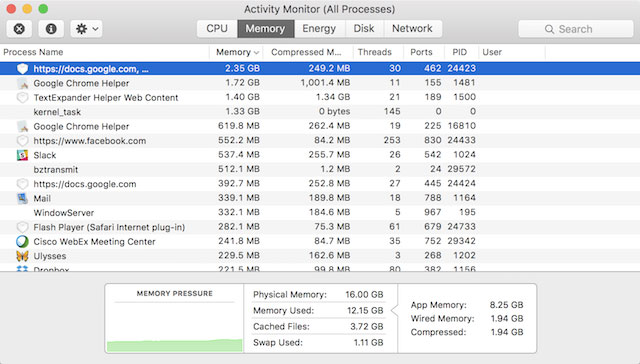Click the shield icon of selected docs.google.com process

tap(22, 69)
